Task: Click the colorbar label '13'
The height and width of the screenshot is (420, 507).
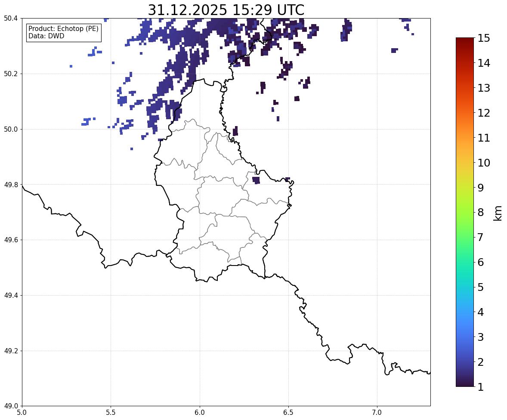Action: click(484, 88)
